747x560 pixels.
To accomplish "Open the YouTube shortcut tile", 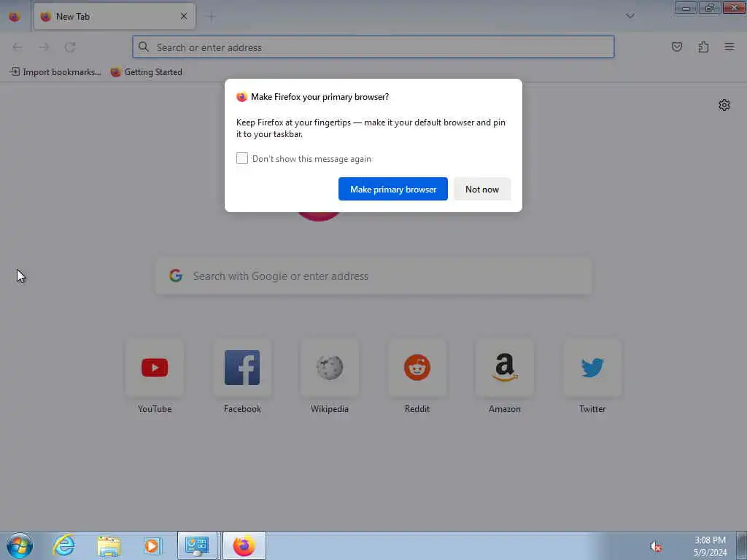I will click(155, 367).
